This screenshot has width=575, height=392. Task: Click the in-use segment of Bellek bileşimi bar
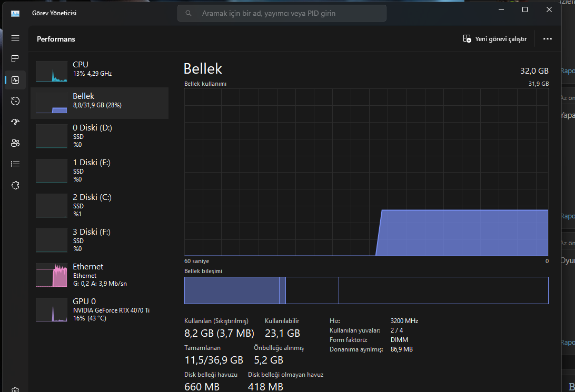232,290
